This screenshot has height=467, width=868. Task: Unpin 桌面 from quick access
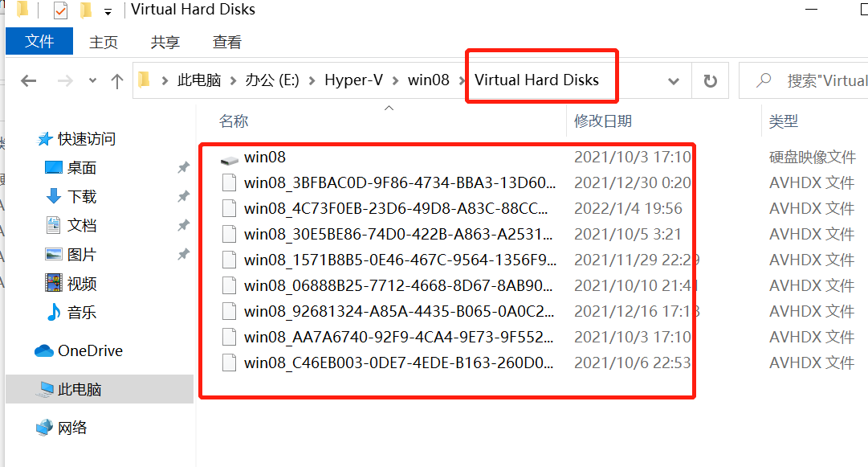[x=183, y=168]
